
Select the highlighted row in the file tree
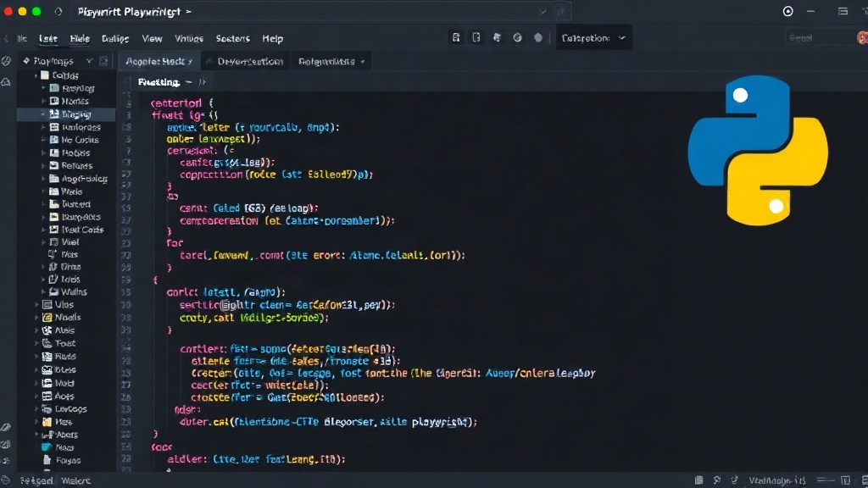(x=66, y=114)
